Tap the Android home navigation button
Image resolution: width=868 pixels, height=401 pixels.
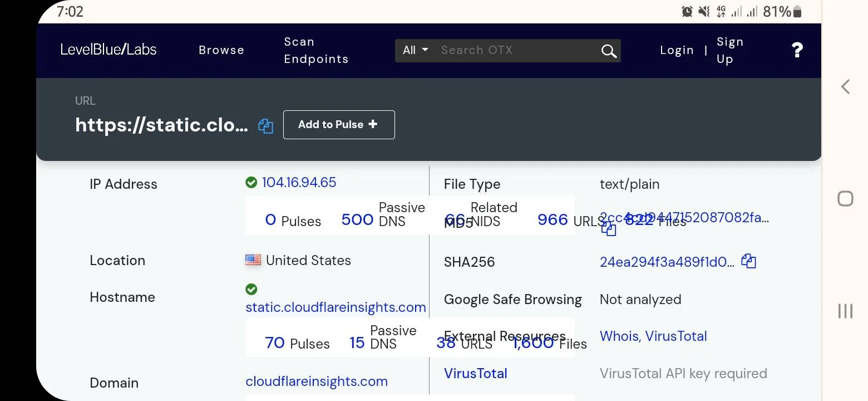coord(845,198)
